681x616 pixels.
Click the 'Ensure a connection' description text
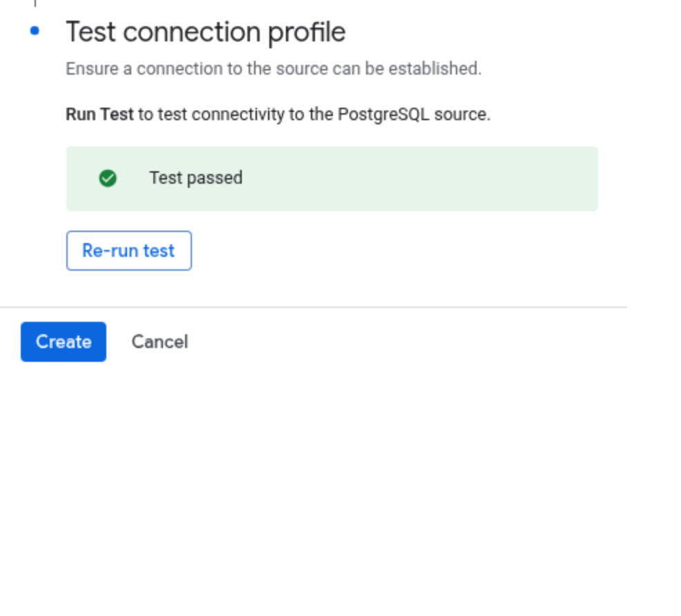pos(274,68)
